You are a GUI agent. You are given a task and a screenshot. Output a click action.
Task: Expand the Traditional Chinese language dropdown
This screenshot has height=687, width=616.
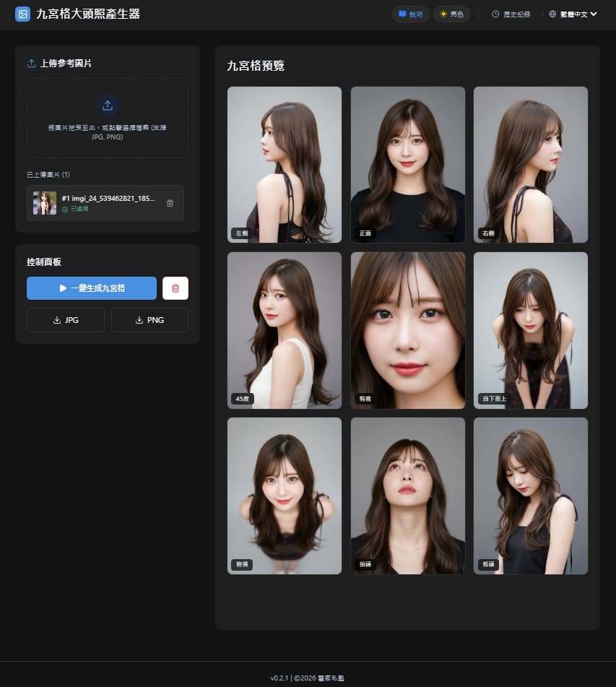[573, 14]
